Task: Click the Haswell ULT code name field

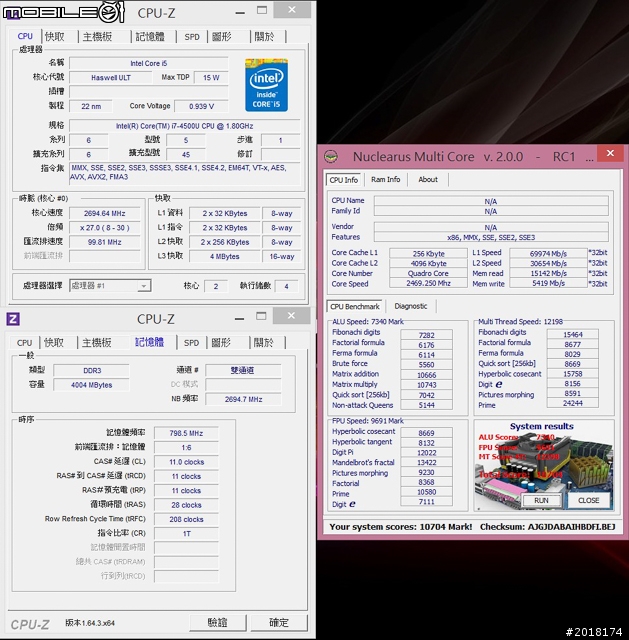Action: point(111,78)
